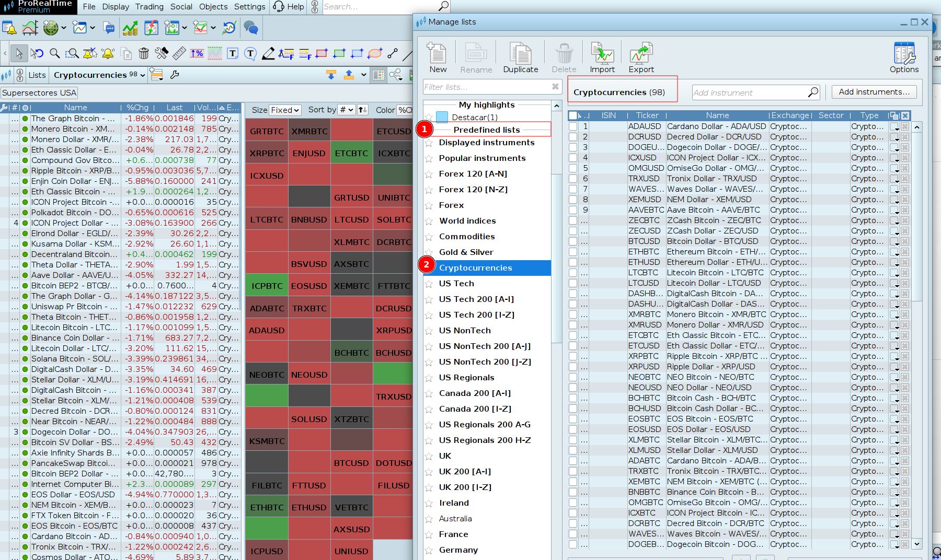This screenshot has width=941, height=560.
Task: Tick the checkbox next to BTCUSD
Action: [573, 241]
